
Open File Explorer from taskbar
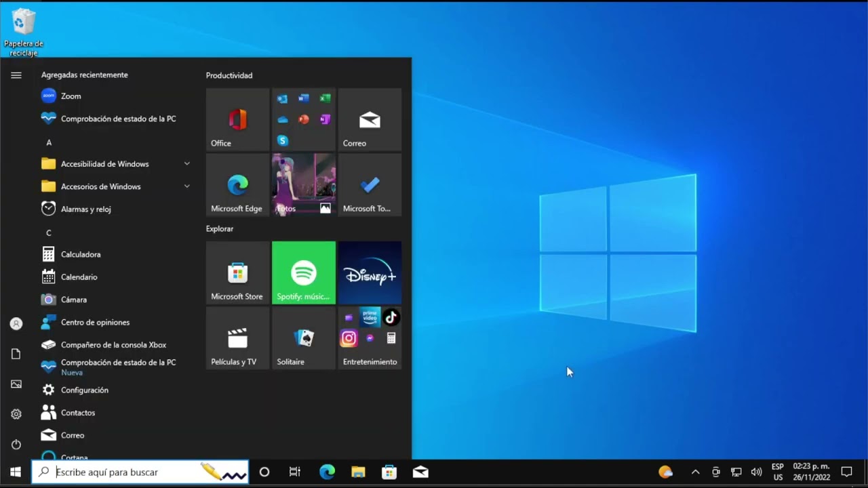(x=358, y=472)
